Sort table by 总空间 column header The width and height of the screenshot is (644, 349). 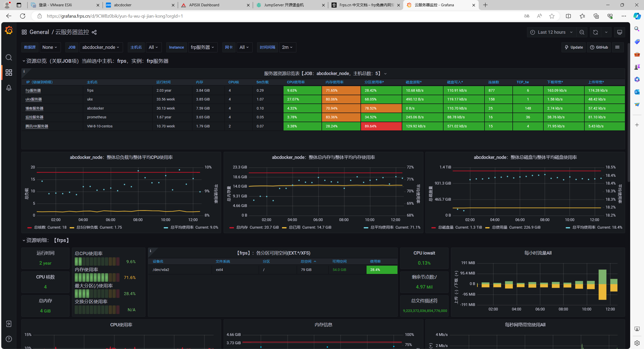click(306, 261)
